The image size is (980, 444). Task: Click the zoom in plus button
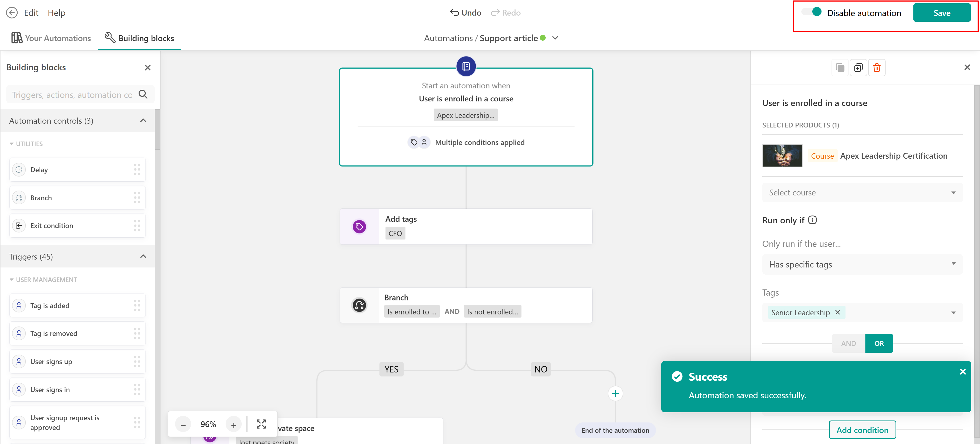234,425
